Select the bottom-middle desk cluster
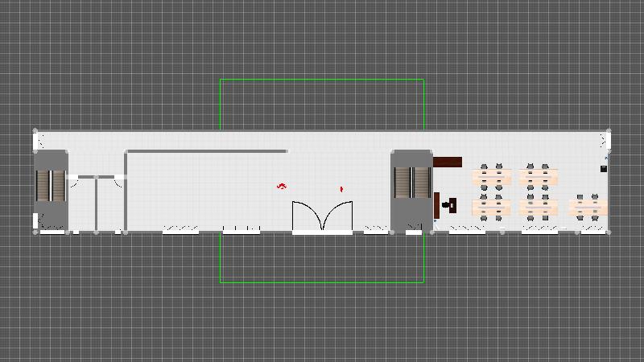 [539, 208]
